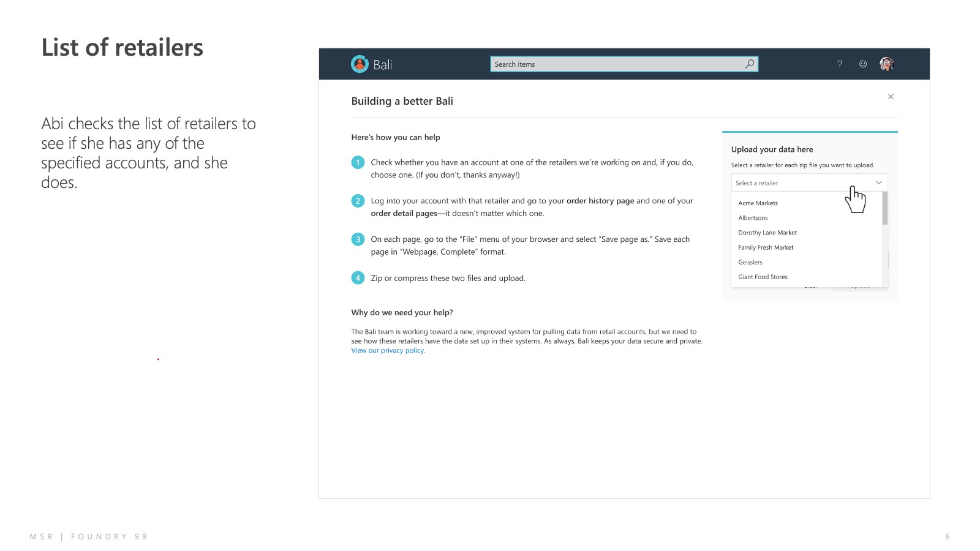Open the help question mark icon
This screenshot has width=980, height=551.
[840, 64]
